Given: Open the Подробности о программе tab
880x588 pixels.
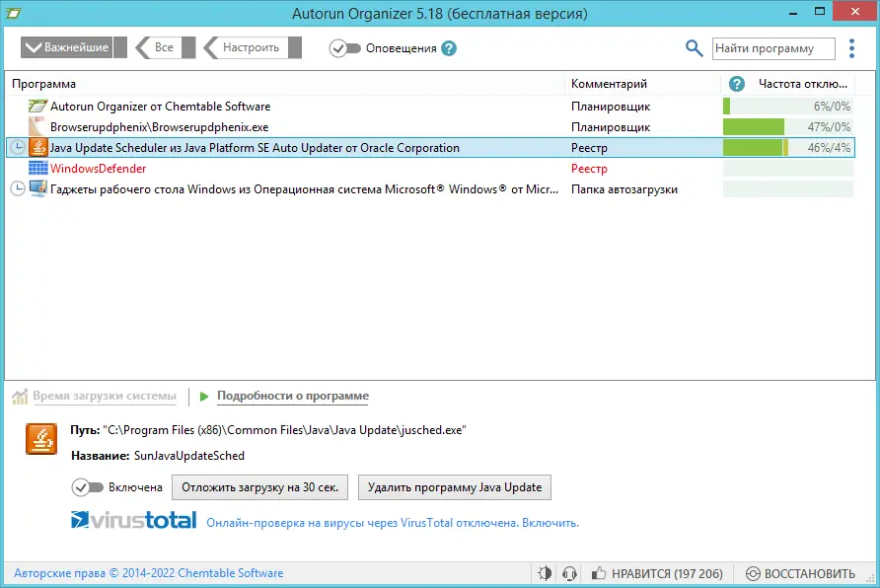Looking at the screenshot, I should point(293,396).
